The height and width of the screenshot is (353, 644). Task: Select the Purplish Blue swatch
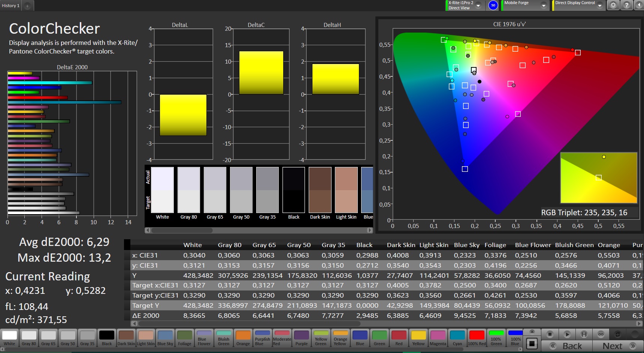coord(263,338)
